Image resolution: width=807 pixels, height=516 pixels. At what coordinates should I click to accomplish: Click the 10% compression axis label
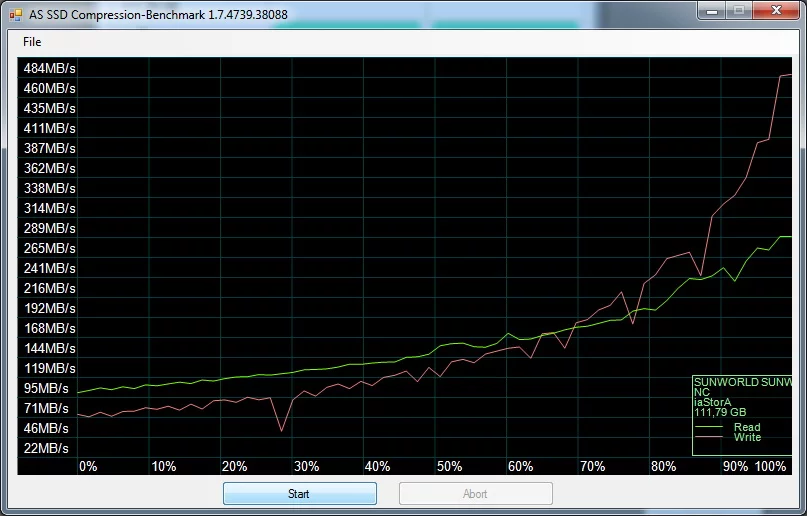[x=164, y=467]
